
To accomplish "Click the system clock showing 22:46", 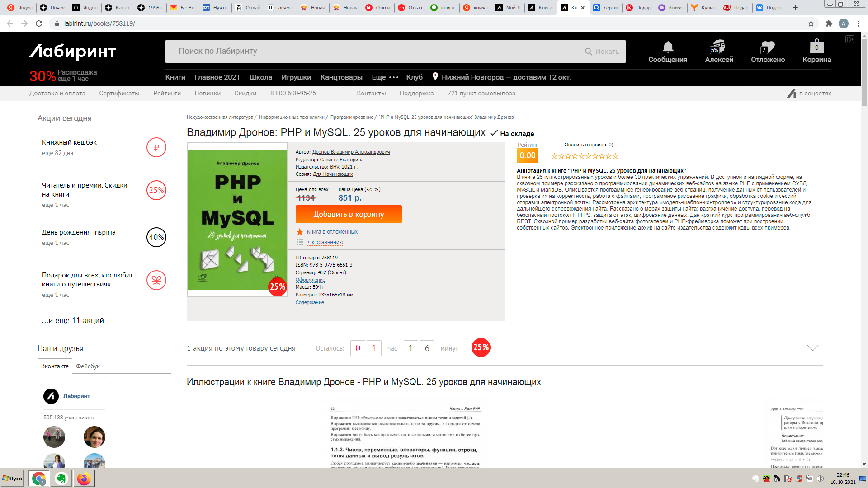I will [843, 475].
